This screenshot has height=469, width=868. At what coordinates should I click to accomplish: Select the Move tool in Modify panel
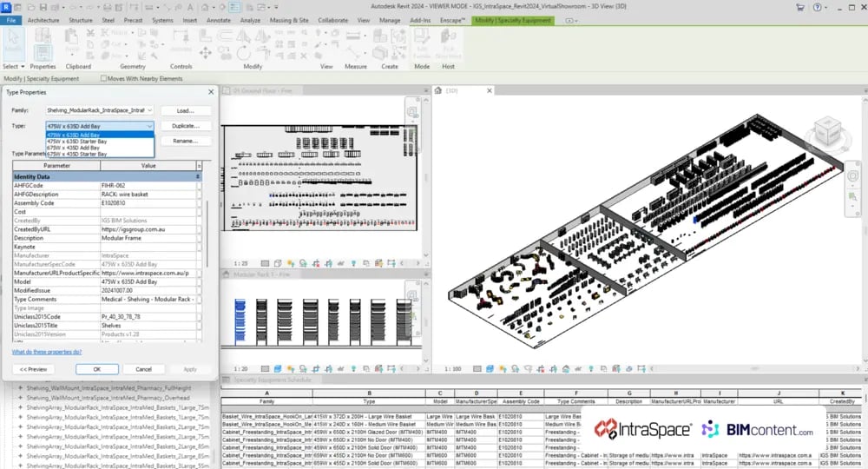(x=206, y=53)
